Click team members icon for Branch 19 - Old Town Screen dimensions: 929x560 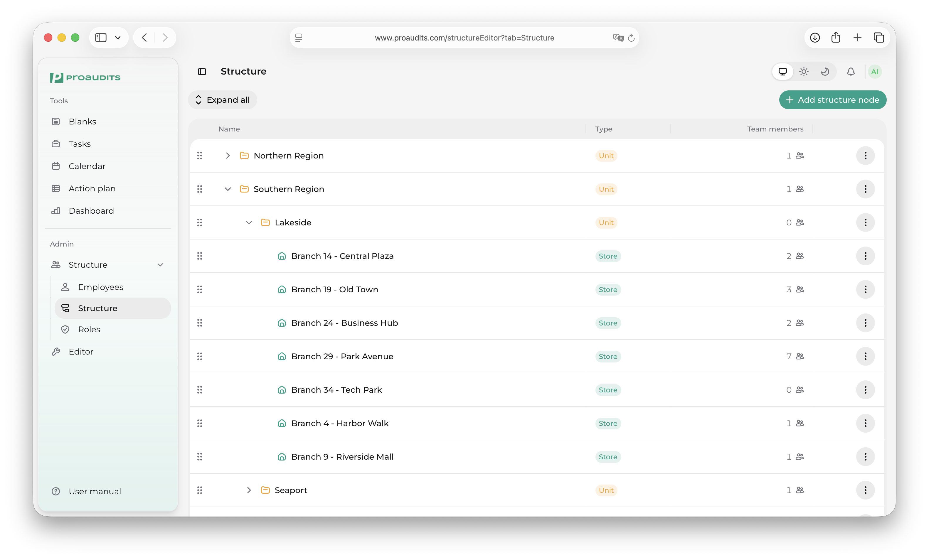800,289
